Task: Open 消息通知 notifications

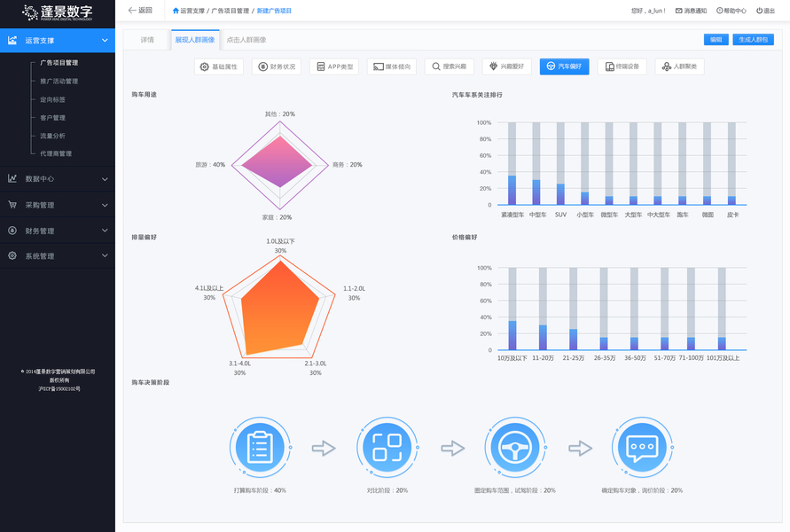Action: click(692, 11)
